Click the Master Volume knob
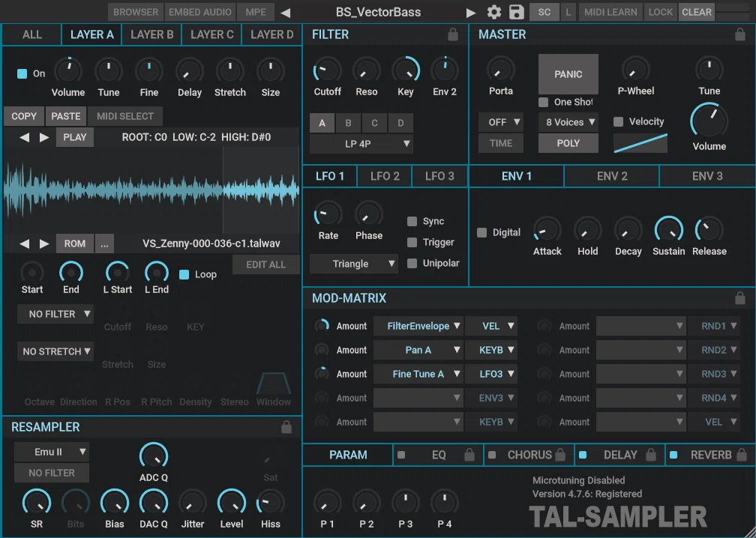756x538 pixels. (709, 121)
